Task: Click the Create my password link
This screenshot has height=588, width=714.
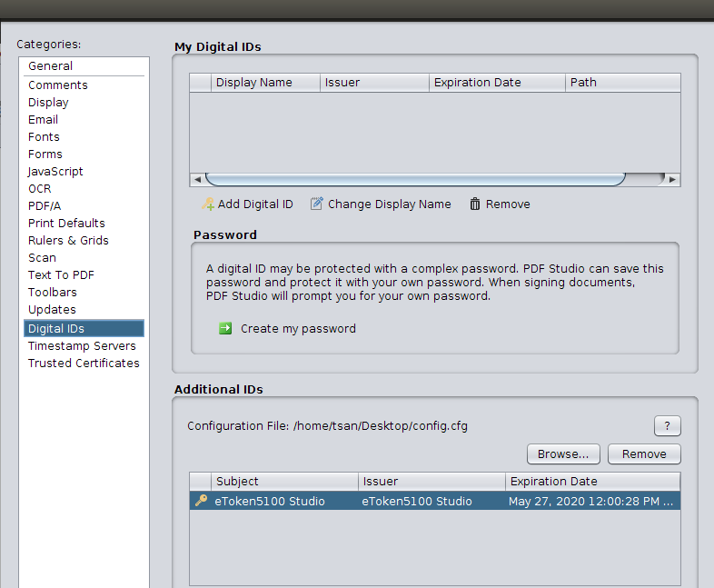Action: 298,328
